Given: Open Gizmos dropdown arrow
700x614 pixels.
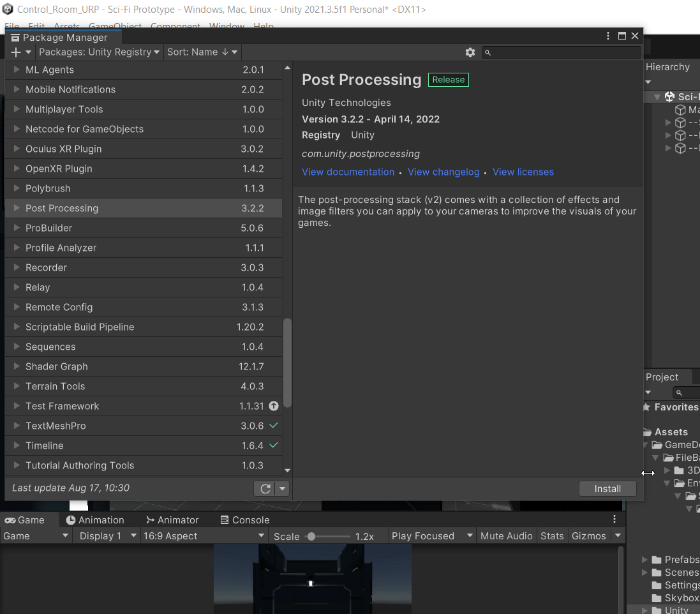Looking at the screenshot, I should point(618,535).
